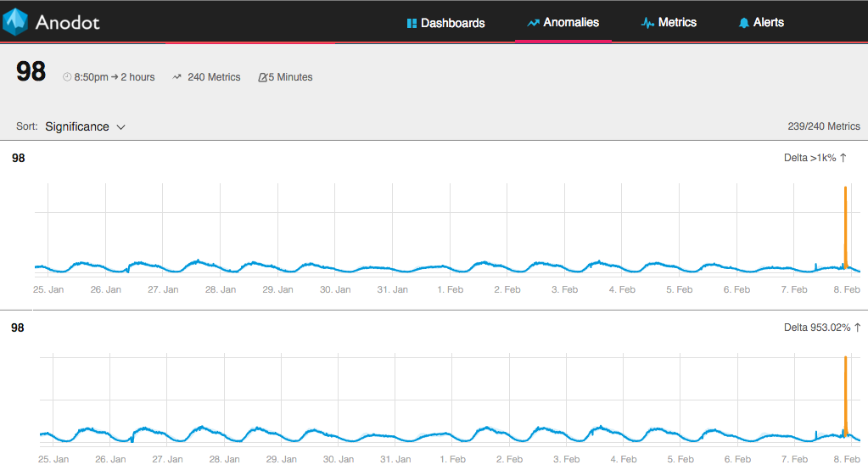Click the orange spike in first chart
Screen dimensions: 868x476
point(845,227)
